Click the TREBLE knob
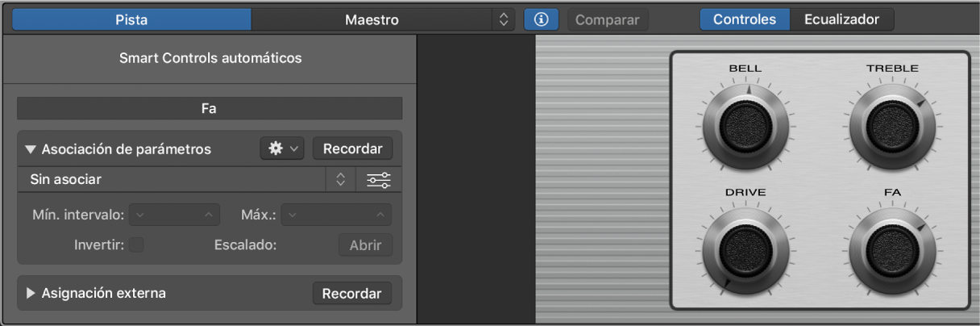This screenshot has height=326, width=980. (891, 125)
